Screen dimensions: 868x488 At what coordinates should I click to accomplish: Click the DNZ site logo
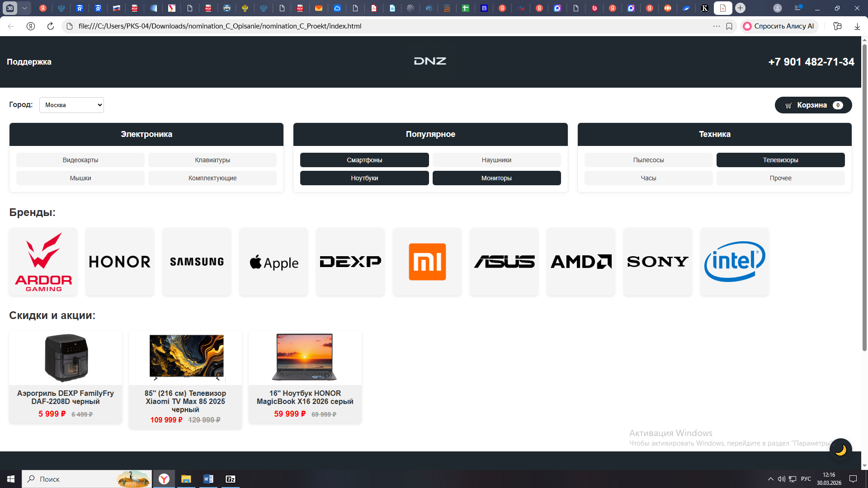[430, 61]
